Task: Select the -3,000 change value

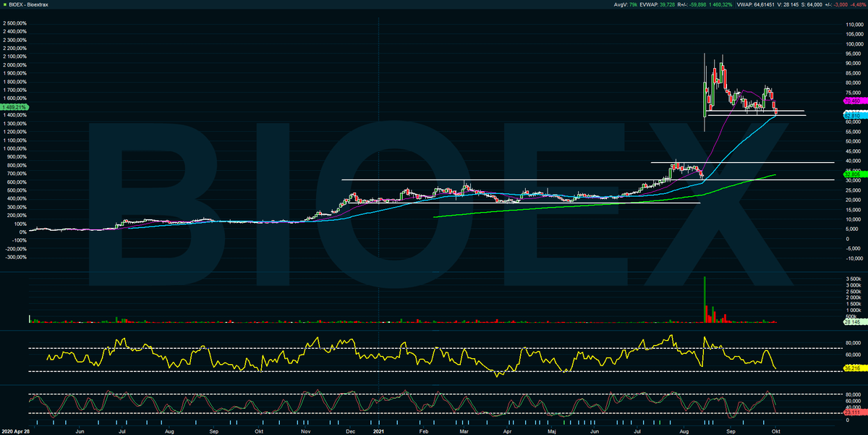Action: point(842,5)
